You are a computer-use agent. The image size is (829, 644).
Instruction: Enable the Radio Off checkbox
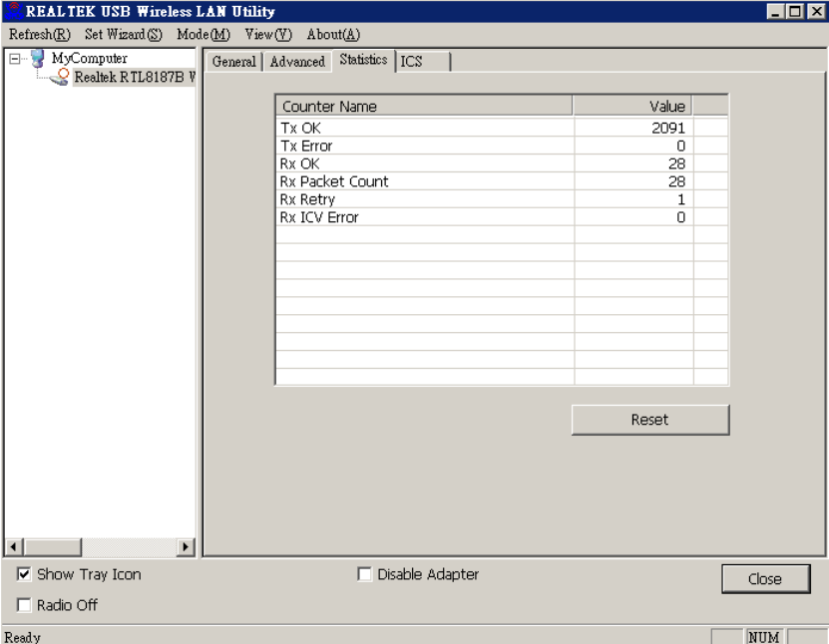24,604
